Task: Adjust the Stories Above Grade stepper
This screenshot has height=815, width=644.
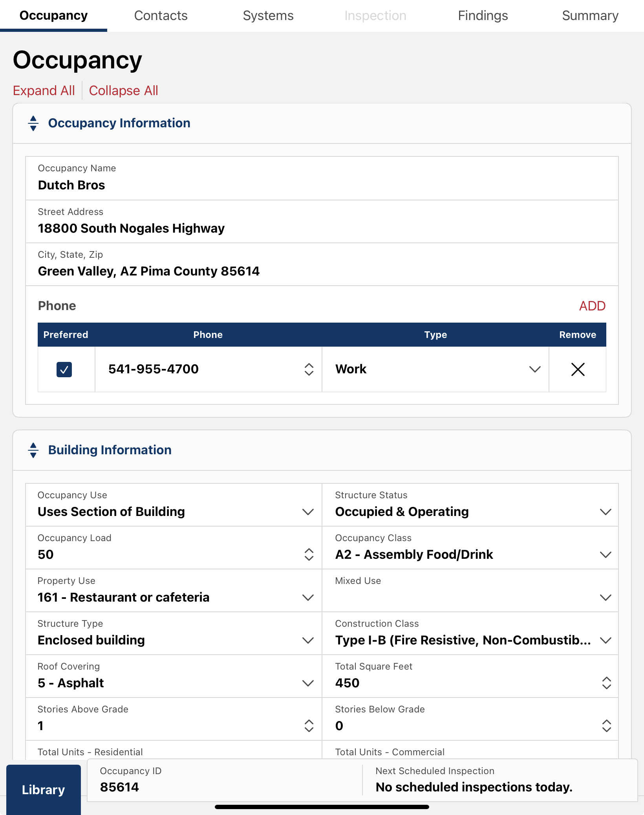Action: click(309, 726)
